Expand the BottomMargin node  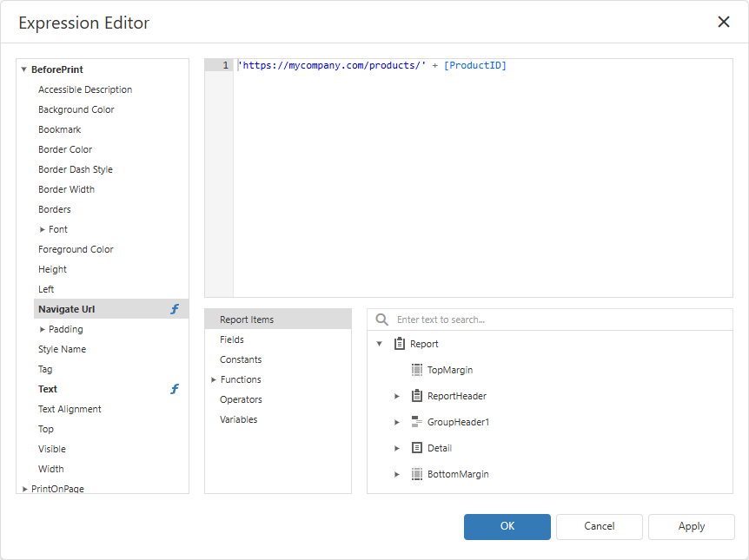(396, 474)
